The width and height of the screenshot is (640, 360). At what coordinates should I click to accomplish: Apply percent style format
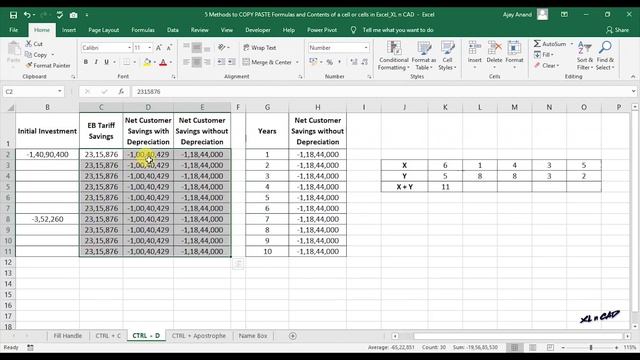[x=329, y=62]
